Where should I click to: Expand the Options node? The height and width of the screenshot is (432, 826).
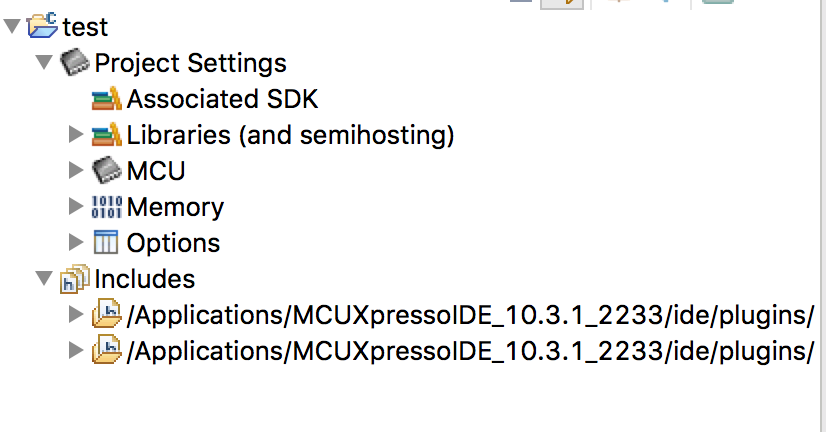point(75,243)
